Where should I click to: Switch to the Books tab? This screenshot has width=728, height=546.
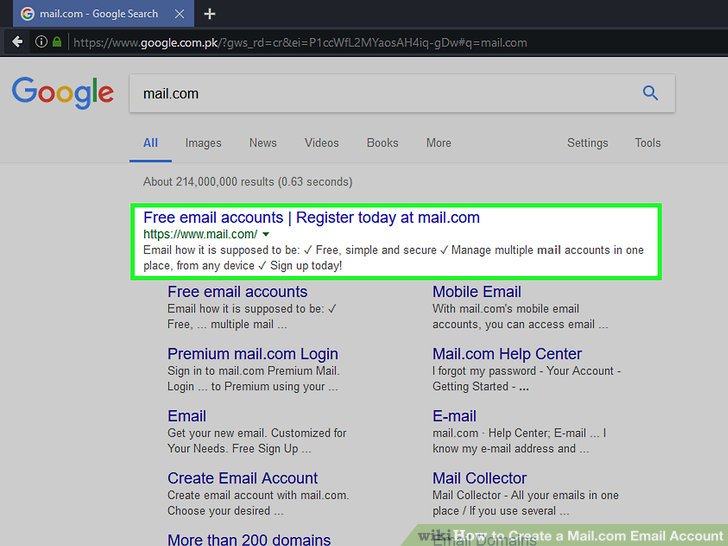(x=383, y=143)
